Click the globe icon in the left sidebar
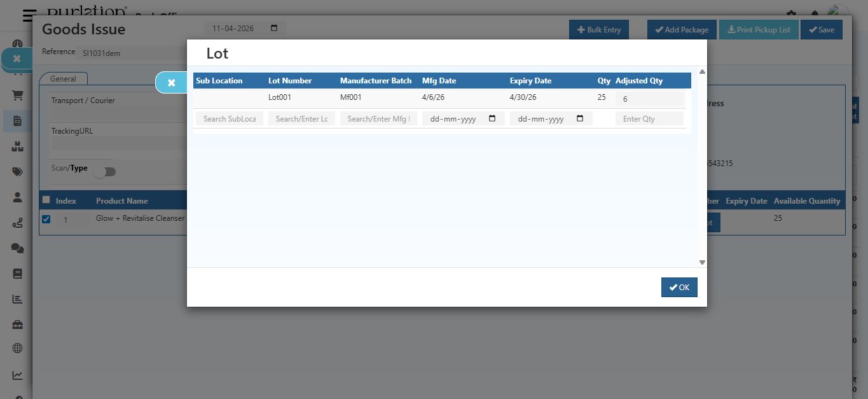 pos(16,348)
